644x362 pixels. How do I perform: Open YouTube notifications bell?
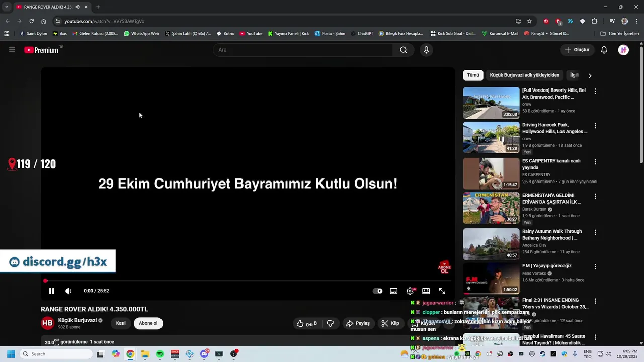click(604, 50)
